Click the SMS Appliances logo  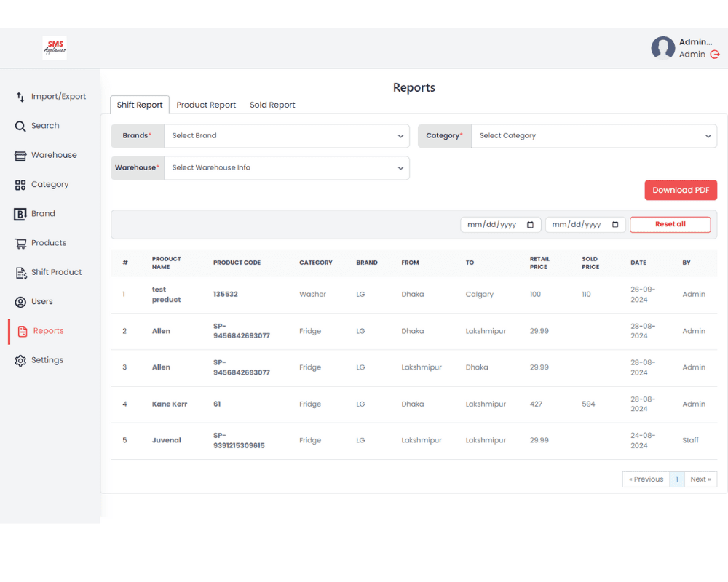point(55,48)
